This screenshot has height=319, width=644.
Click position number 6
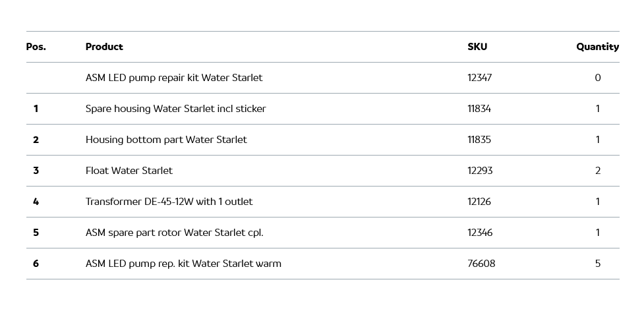click(x=36, y=264)
